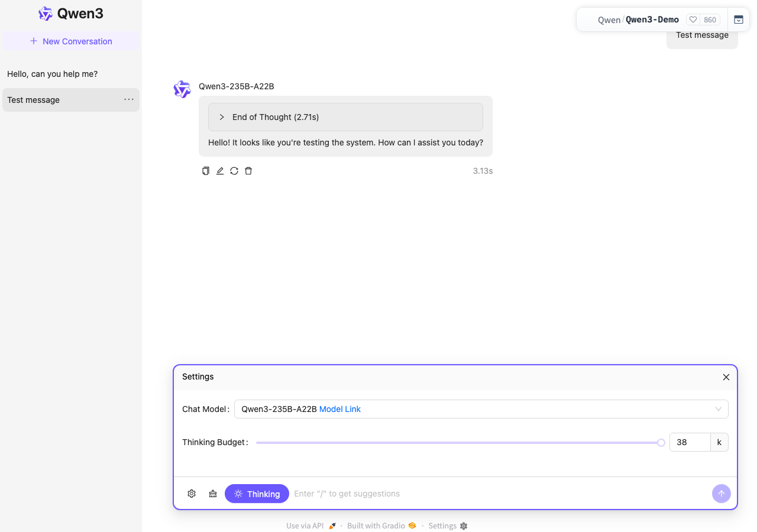Click the "Thinking Budget:" label
757x532 pixels.
215,442
